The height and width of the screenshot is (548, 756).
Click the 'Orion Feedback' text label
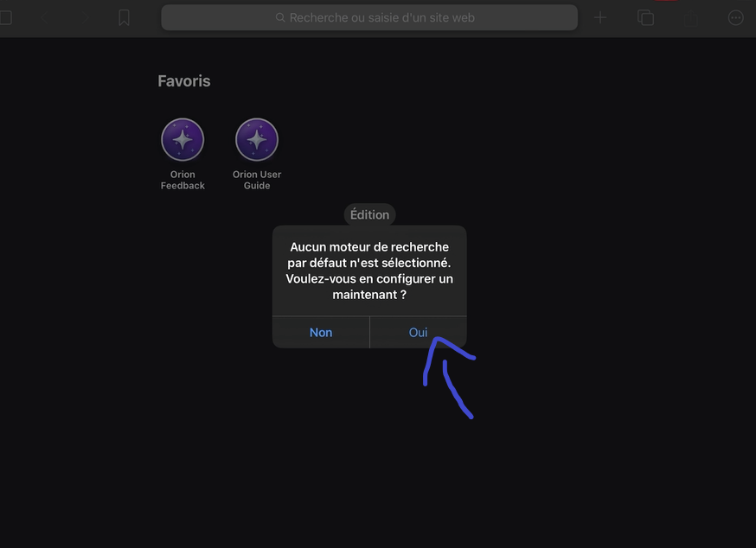183,180
